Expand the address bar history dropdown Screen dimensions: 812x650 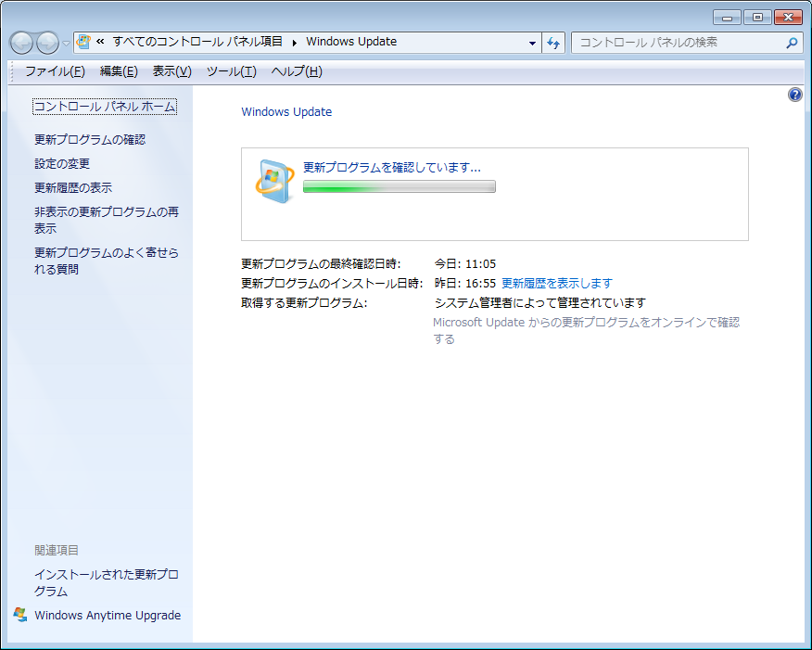532,43
